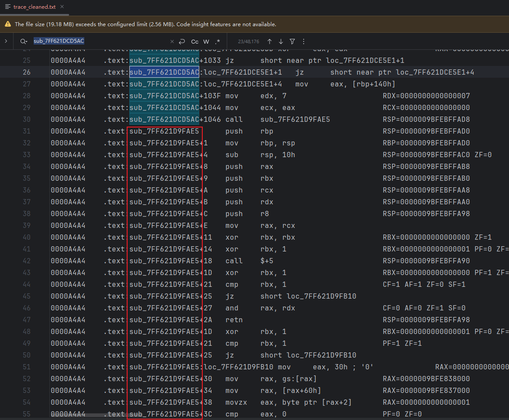Close the trace_cleaned.txt tab
509x420 pixels.
(62, 7)
